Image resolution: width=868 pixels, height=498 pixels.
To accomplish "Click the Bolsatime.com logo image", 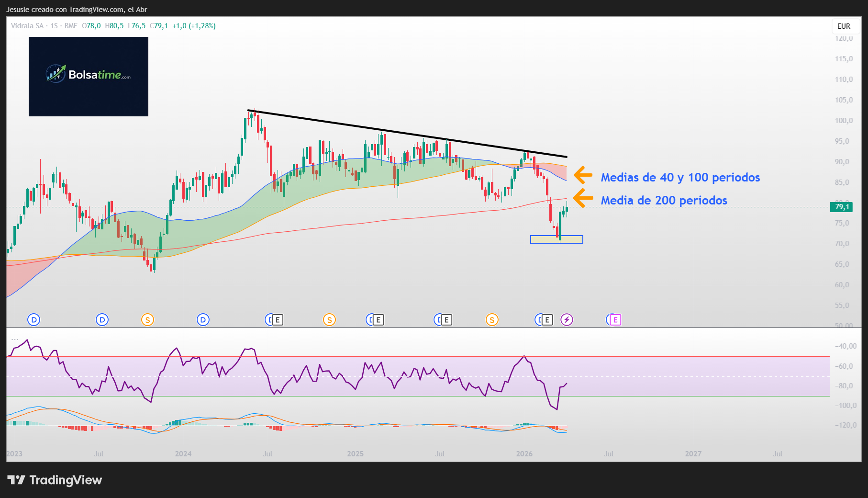I will click(x=89, y=77).
